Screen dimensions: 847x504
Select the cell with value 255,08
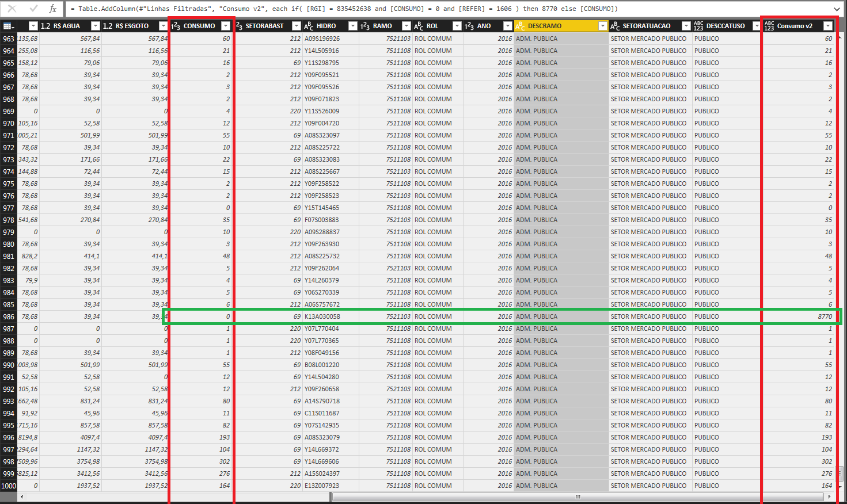pos(28,51)
